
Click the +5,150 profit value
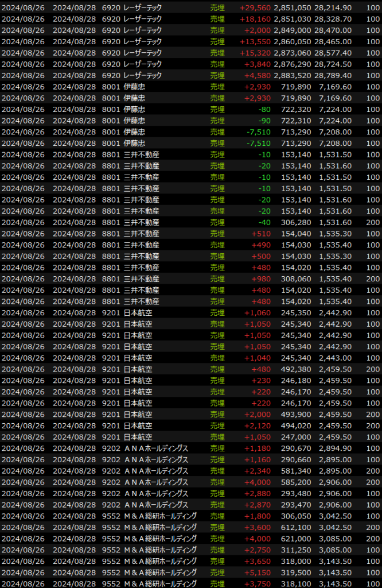coord(258,572)
